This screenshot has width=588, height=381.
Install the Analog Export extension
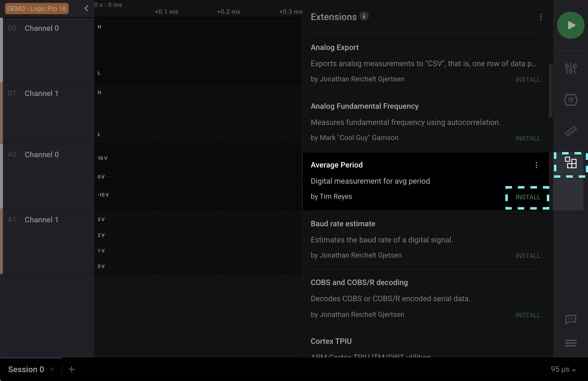pyautogui.click(x=527, y=80)
